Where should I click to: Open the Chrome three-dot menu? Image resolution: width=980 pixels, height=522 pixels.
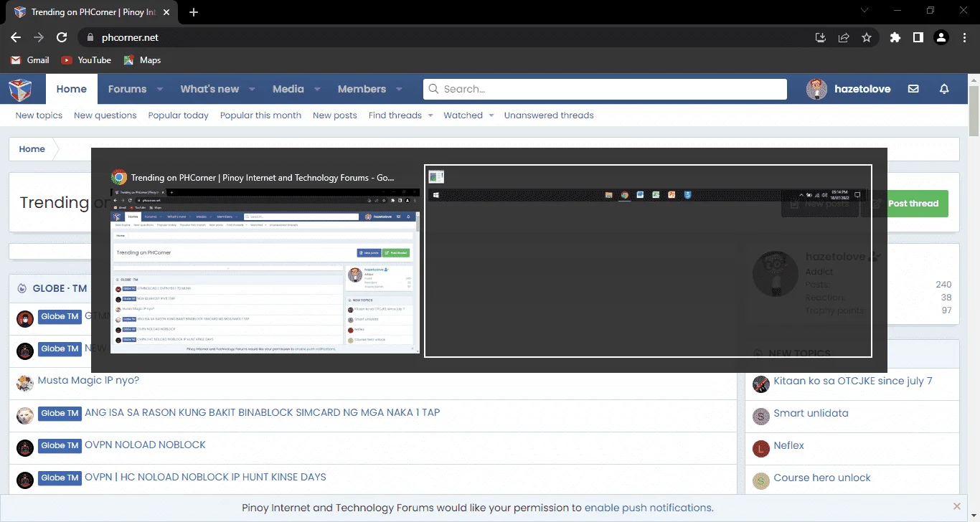tap(963, 37)
